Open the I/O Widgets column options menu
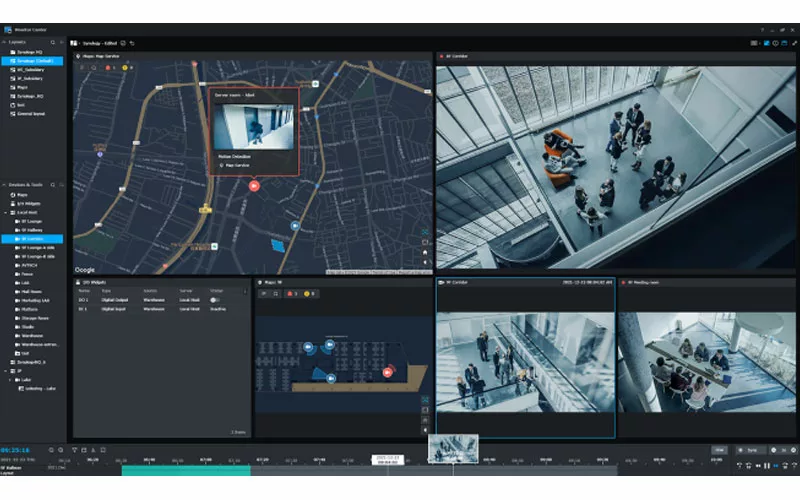The image size is (800, 500). (245, 291)
